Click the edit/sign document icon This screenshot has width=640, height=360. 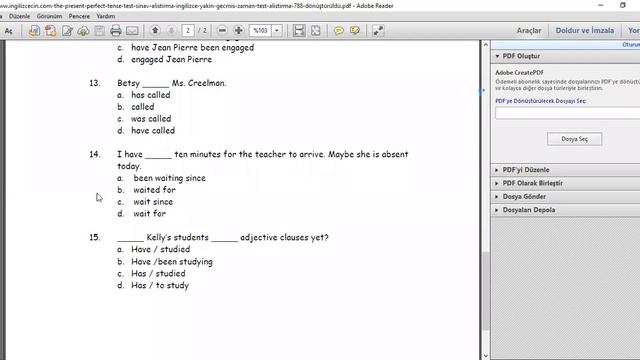click(67, 31)
